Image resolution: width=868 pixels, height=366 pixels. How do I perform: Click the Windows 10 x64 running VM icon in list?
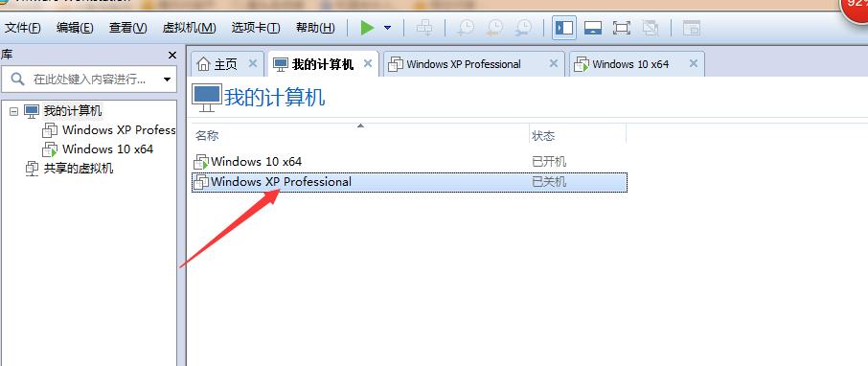point(201,162)
